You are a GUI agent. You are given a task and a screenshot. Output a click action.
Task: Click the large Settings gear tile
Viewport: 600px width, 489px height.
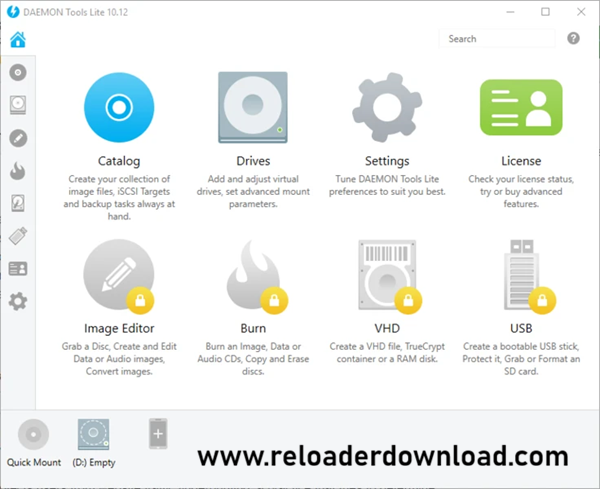click(x=387, y=108)
